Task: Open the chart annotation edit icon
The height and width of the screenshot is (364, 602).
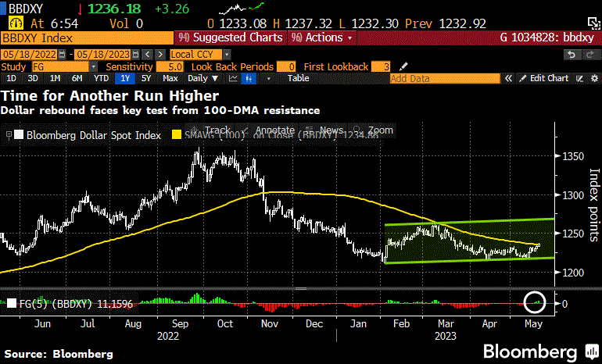Action: point(580,79)
